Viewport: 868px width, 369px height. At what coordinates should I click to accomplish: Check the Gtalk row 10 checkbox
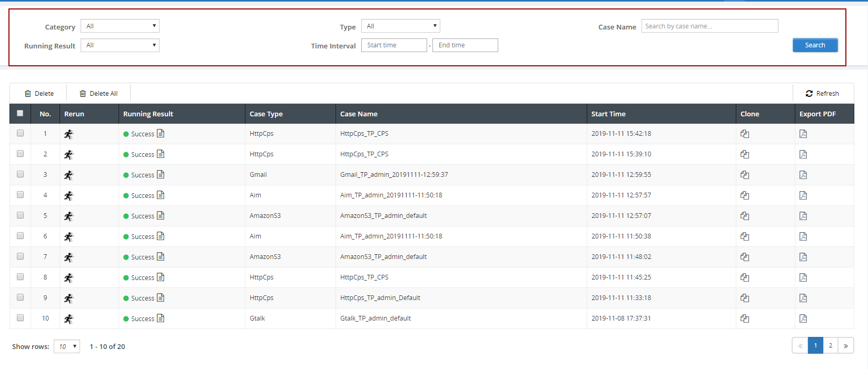[x=20, y=318]
